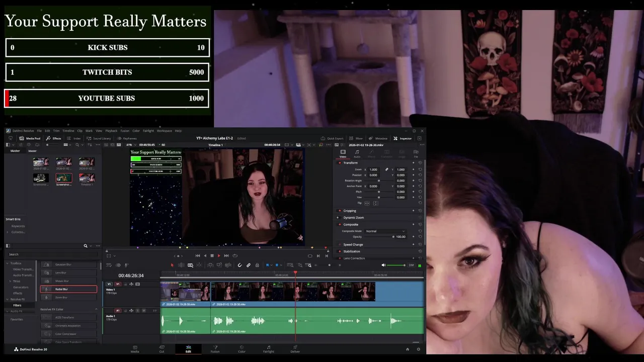Expand the Speed Change section
Image resolution: width=644 pixels, height=362 pixels.
click(x=353, y=244)
